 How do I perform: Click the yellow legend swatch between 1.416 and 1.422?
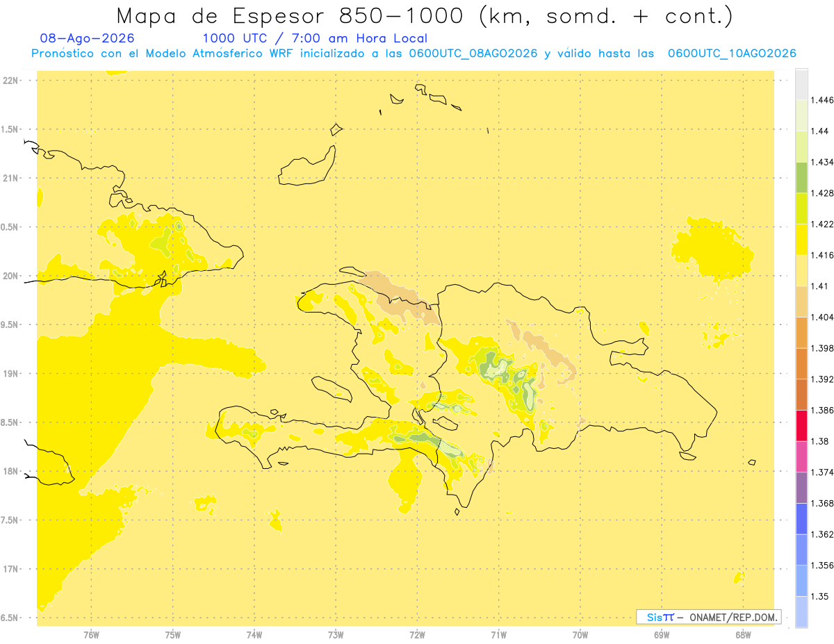pos(801,240)
